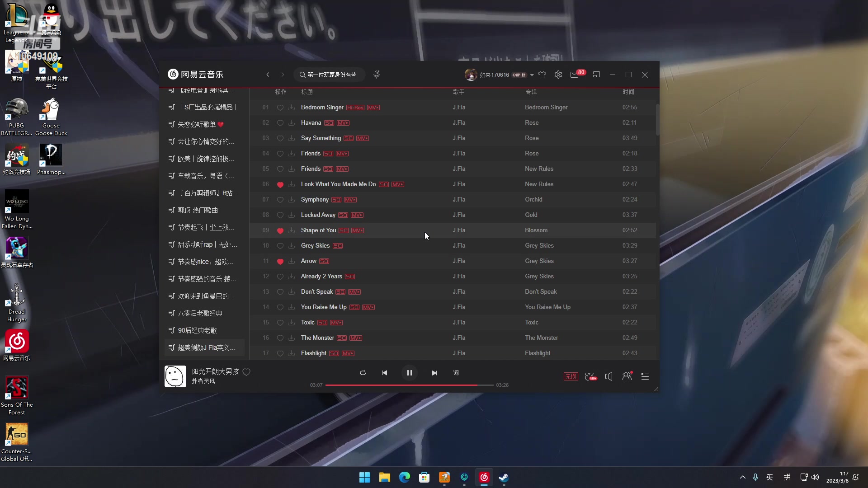Like Havana by clicking its heart
Viewport: 868px width, 488px height.
pos(280,122)
